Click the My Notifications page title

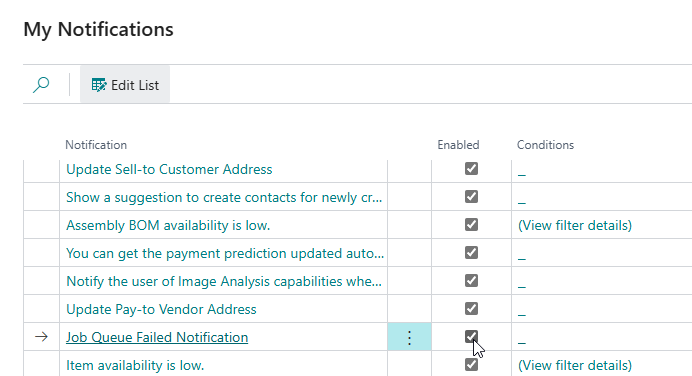(98, 30)
